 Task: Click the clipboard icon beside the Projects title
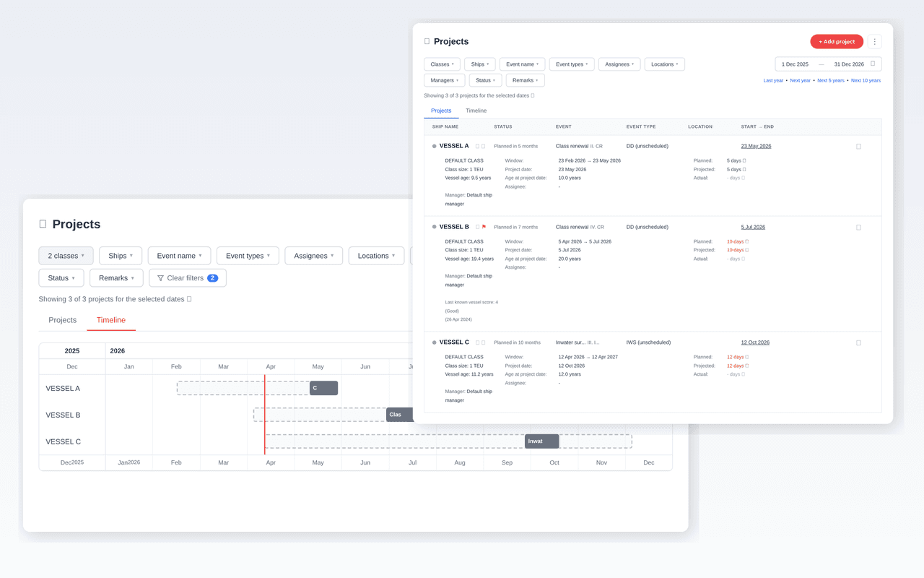(428, 41)
